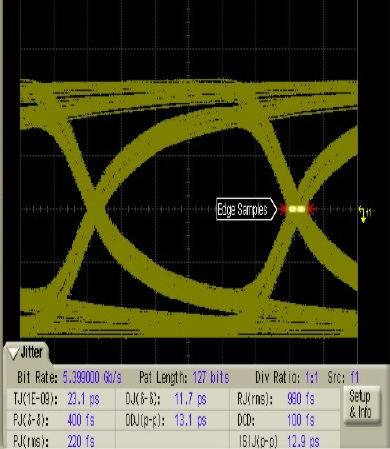Click the Div Ratio value 1:1
This screenshot has width=390, height=449.
312,378
